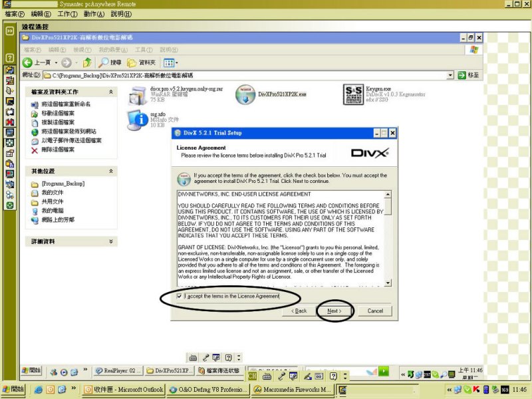Click 刪除這個檔案 link
This screenshot has width=532, height=399.
coord(58,150)
